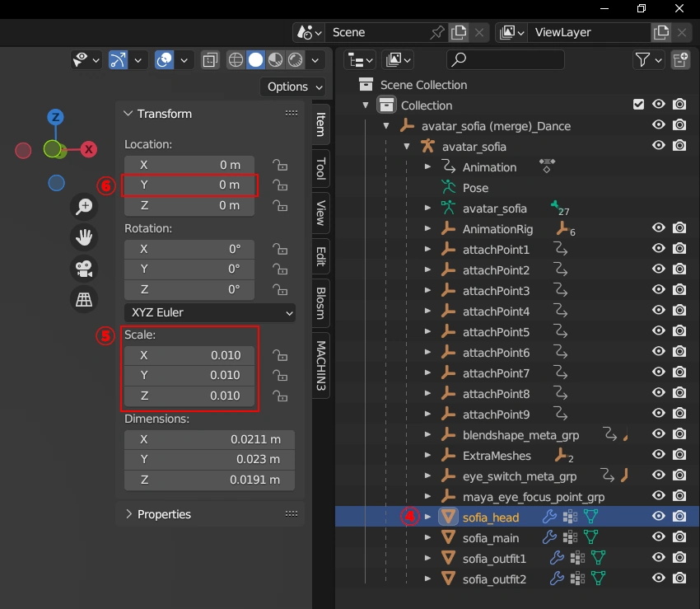This screenshot has height=609, width=700.
Task: Click the zoom magnifier viewport icon
Action: [84, 207]
